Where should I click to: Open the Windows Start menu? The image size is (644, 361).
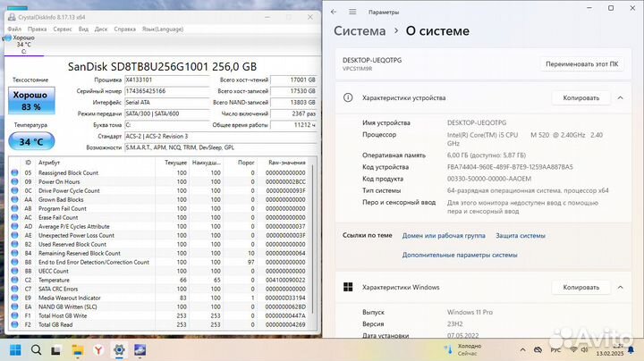pyautogui.click(x=15, y=350)
